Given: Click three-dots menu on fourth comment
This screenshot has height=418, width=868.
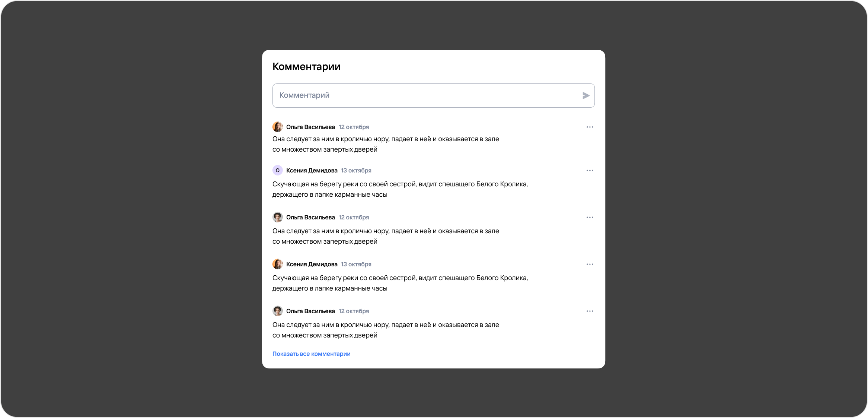Looking at the screenshot, I should [x=590, y=265].
